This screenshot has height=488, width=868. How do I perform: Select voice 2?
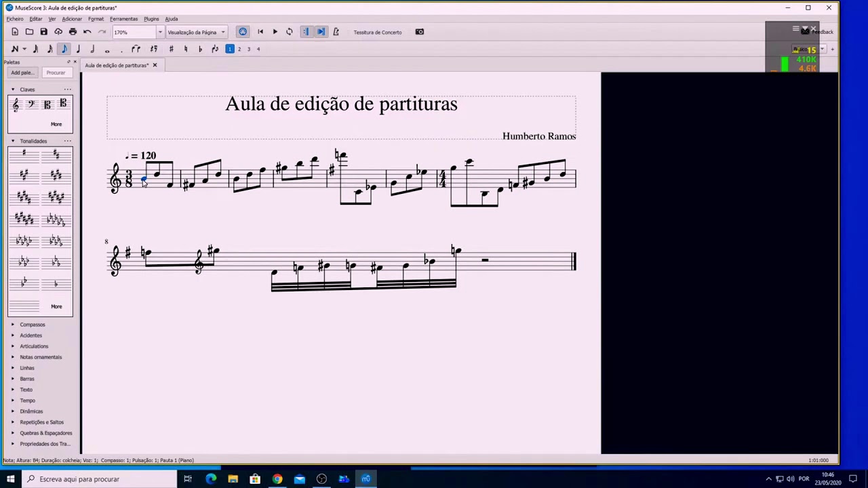[x=239, y=49]
